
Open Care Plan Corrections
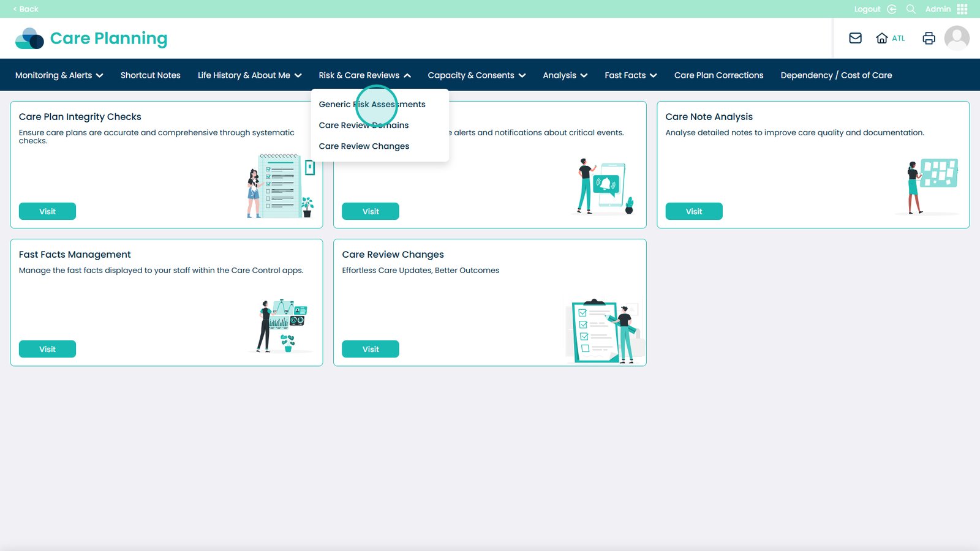[719, 75]
